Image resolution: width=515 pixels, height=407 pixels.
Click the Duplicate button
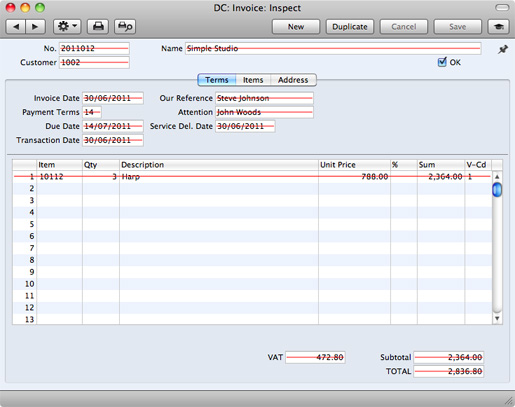point(350,27)
